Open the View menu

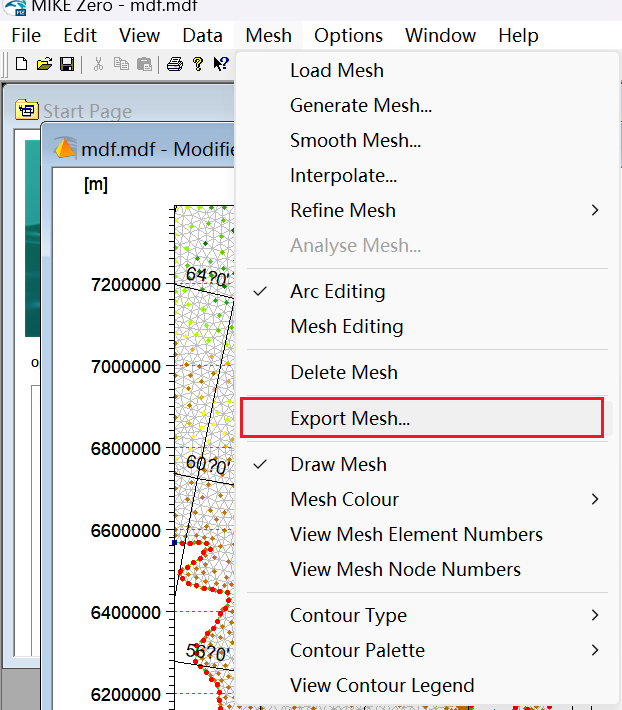(x=139, y=35)
